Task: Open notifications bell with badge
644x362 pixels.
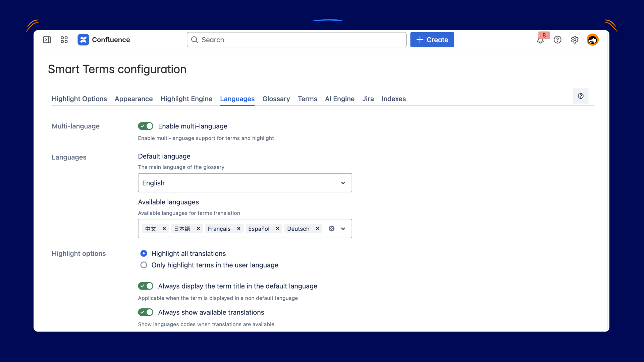Action: click(540, 40)
